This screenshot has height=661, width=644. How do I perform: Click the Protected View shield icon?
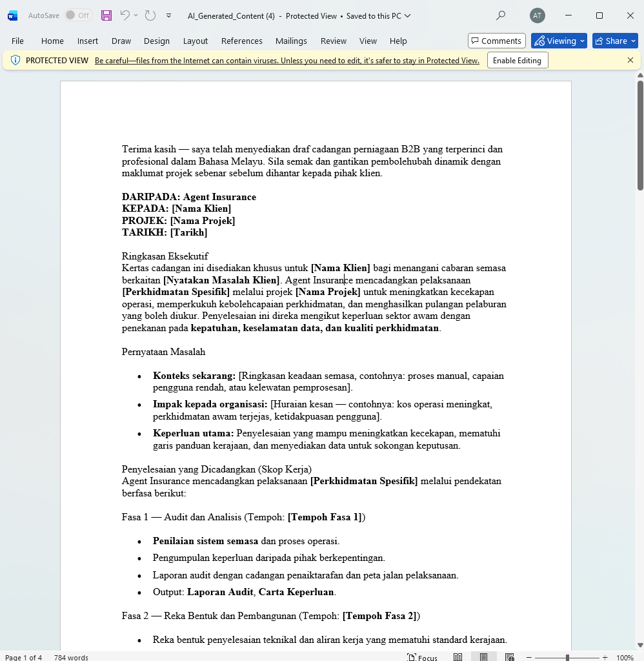pyautogui.click(x=15, y=60)
